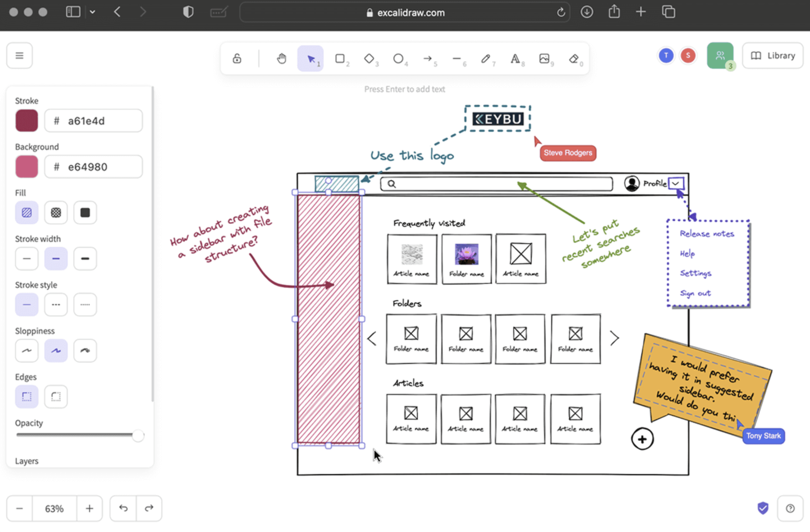The width and height of the screenshot is (810, 532).
Task: Select the Diamond tool
Action: tap(369, 59)
